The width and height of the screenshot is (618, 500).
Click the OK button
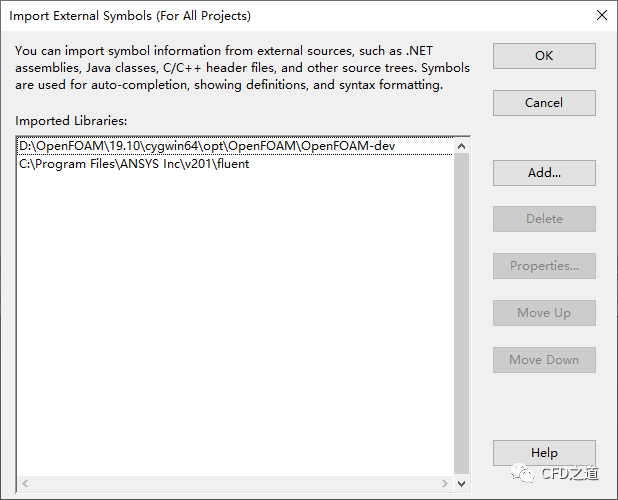(544, 56)
